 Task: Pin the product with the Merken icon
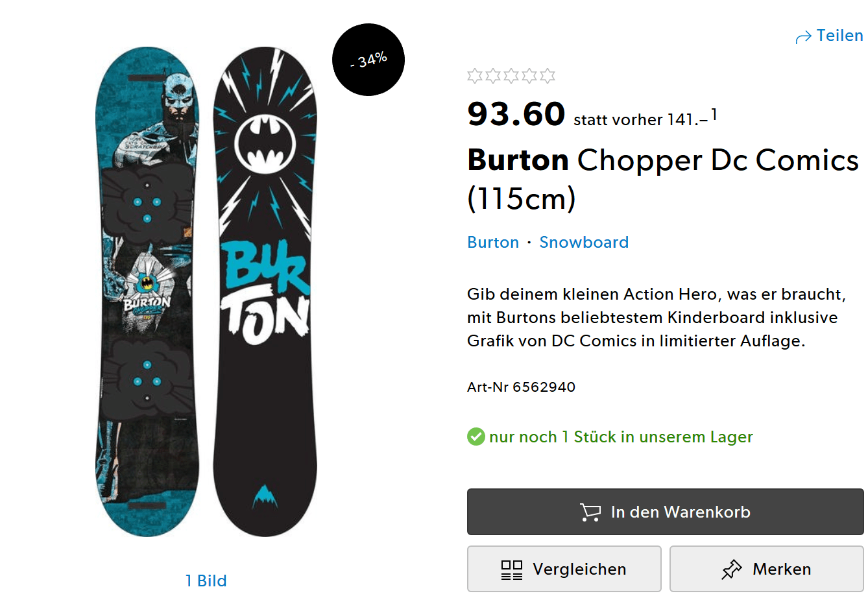(x=732, y=569)
